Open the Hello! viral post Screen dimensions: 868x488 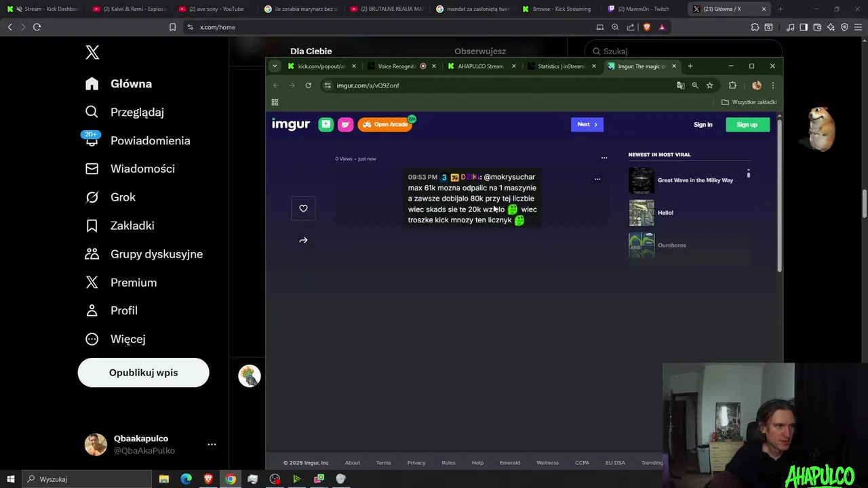[665, 213]
